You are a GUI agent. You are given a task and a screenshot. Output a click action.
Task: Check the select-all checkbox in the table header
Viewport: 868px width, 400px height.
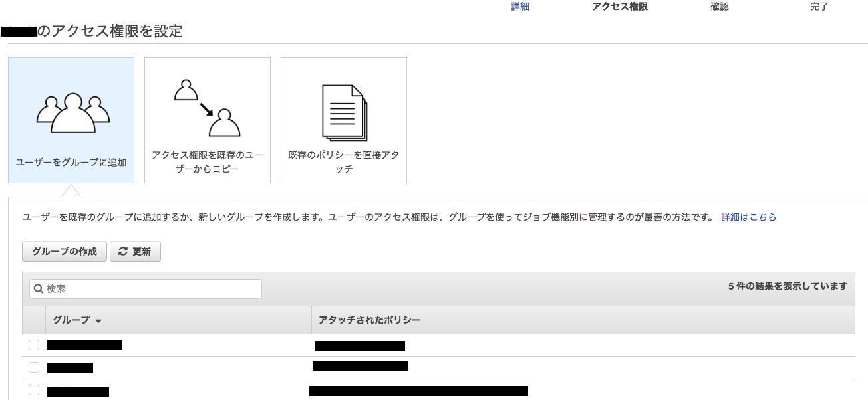[x=34, y=320]
